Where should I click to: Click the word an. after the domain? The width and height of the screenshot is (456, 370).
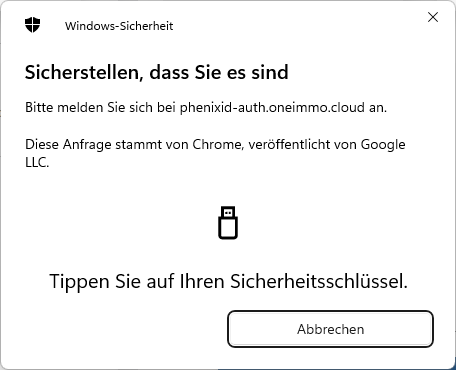tap(378, 108)
